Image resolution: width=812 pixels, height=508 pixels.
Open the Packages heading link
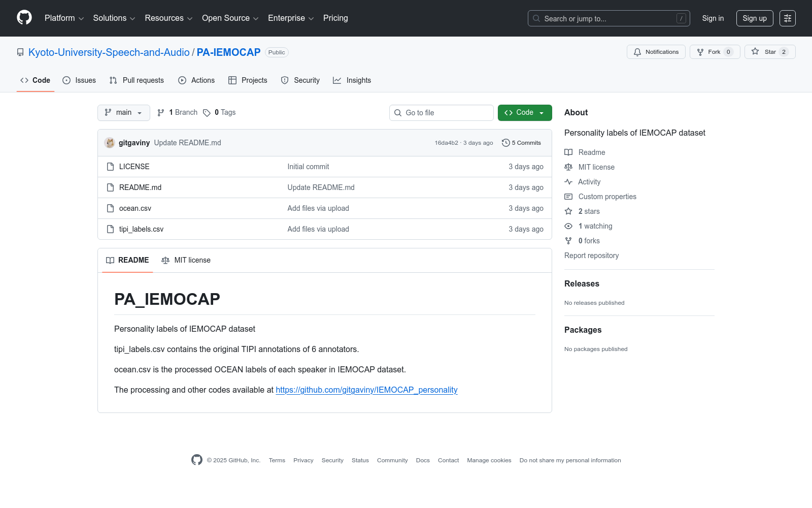[x=583, y=330]
